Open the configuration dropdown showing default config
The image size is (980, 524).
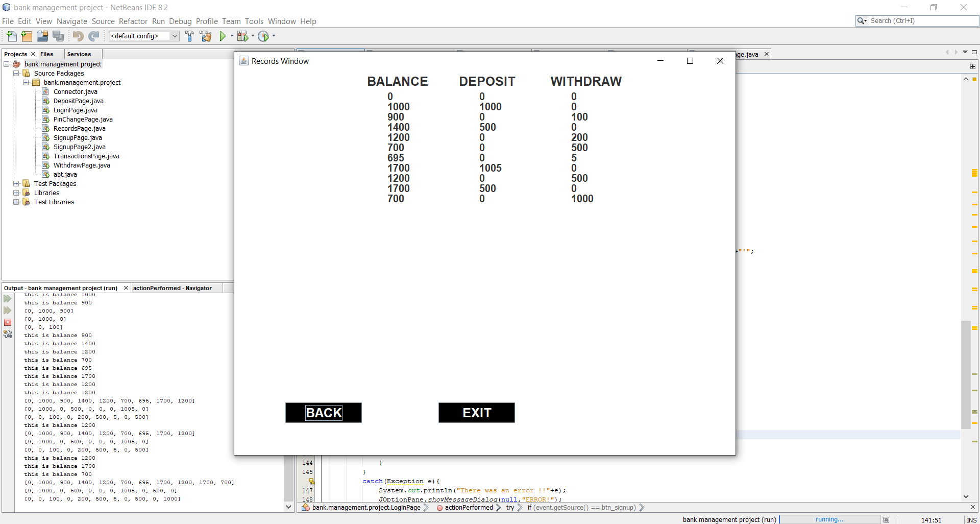[143, 36]
